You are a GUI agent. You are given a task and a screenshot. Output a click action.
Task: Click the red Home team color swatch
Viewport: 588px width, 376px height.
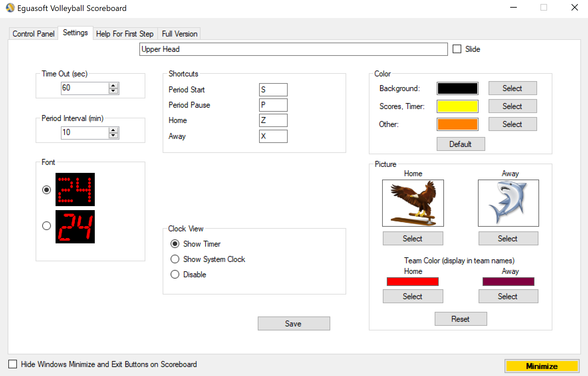click(x=412, y=282)
